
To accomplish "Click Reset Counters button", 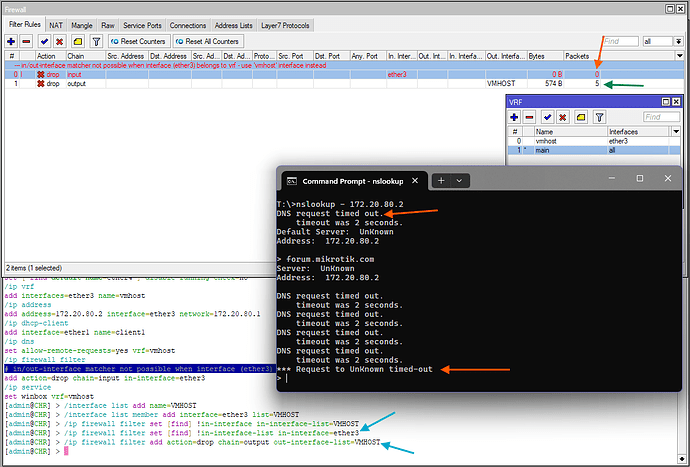I will pos(139,41).
